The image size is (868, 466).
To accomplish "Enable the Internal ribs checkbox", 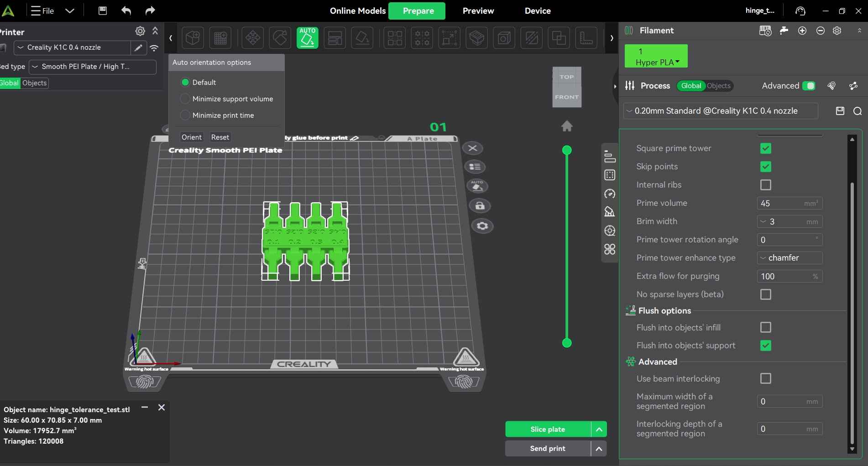I will pos(766,185).
